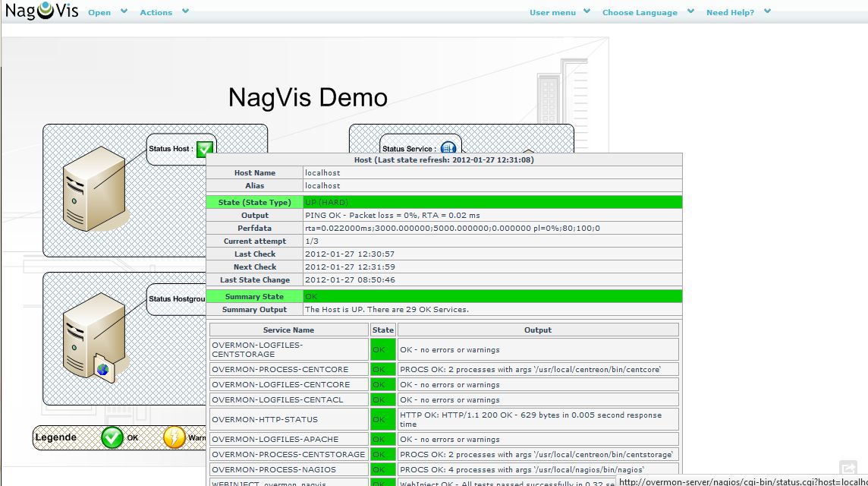Expand the Open menu arrow

click(x=124, y=11)
